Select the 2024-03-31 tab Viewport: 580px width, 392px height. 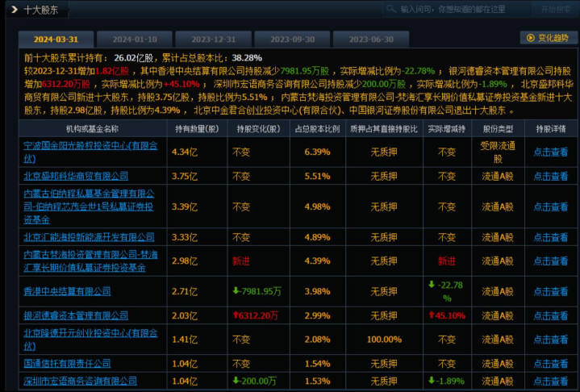56,40
